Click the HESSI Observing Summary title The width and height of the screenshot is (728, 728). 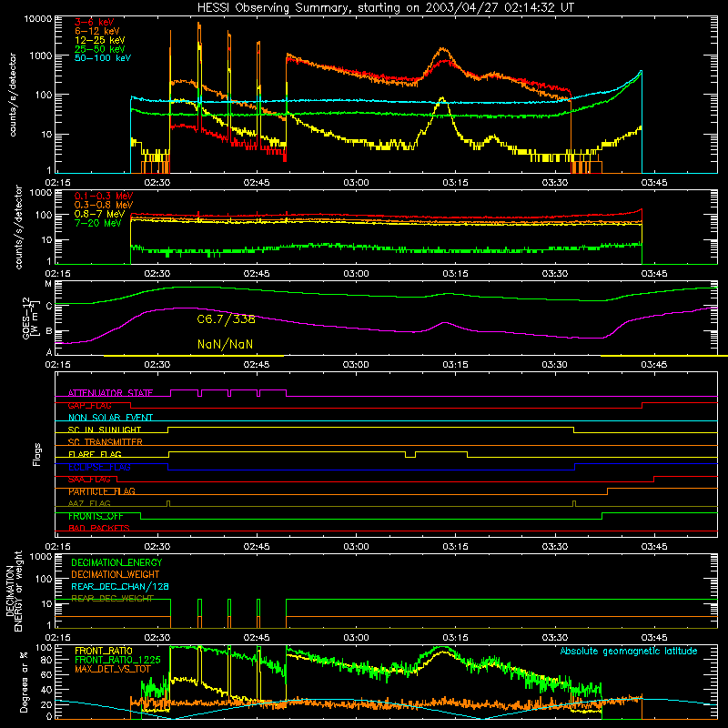(x=385, y=8)
